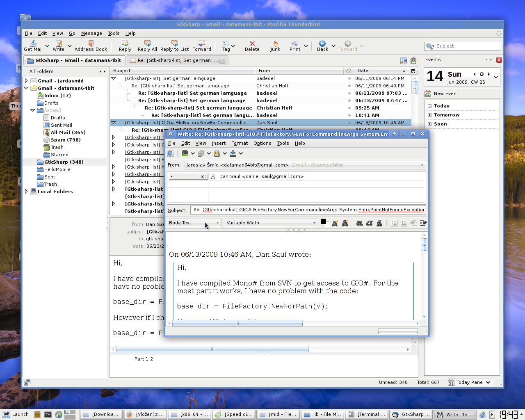Sort message list by Date column
The image size is (525, 420).
click(x=381, y=71)
